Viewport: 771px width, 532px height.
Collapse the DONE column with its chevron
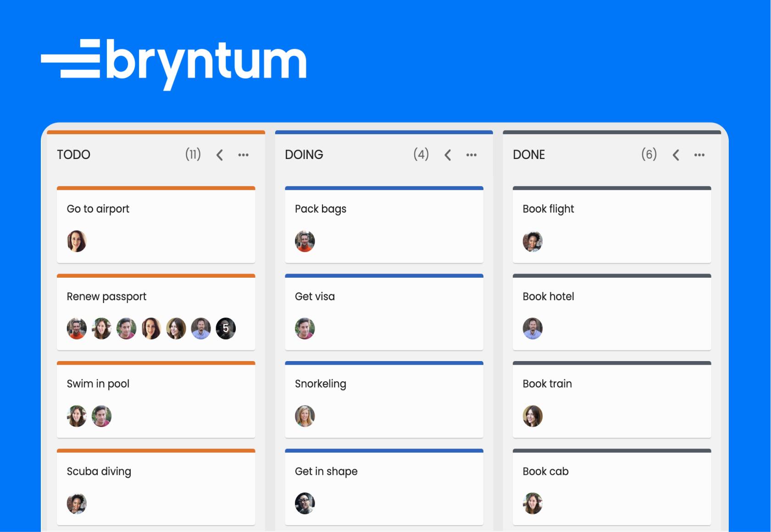[676, 155]
